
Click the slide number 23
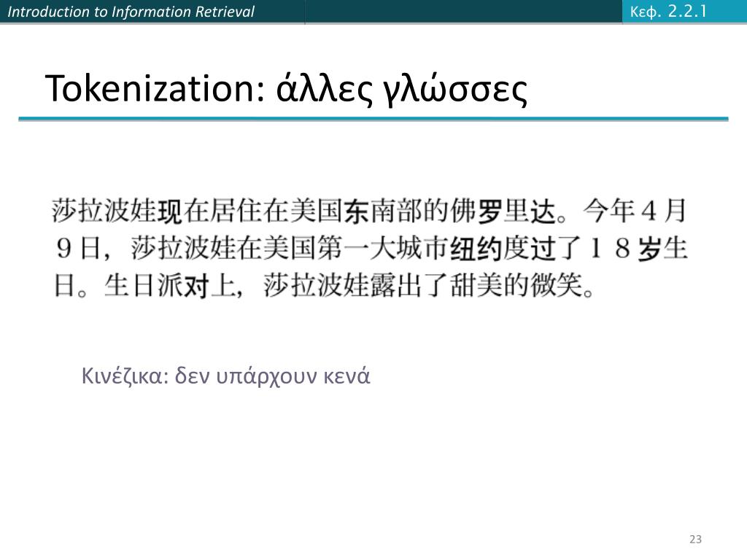(695, 539)
